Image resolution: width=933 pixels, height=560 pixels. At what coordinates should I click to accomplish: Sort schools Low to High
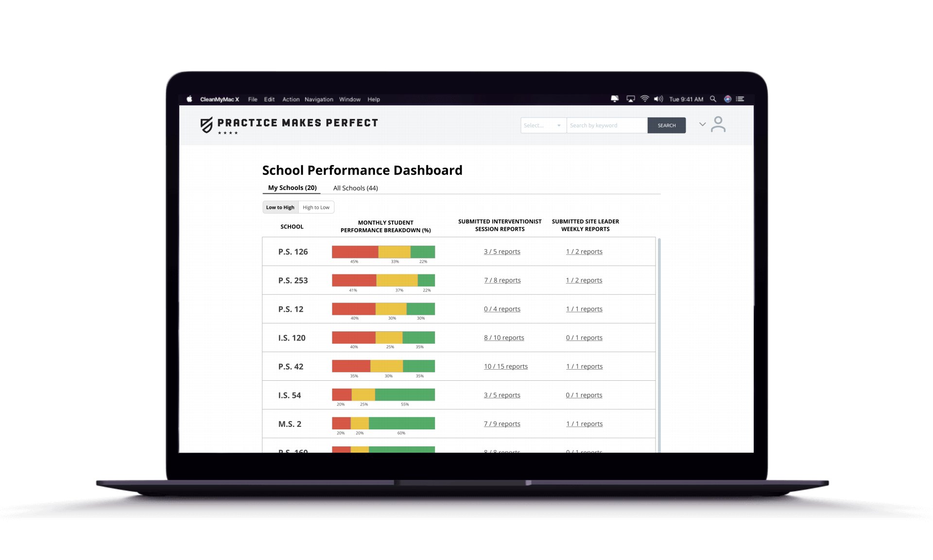coord(280,207)
